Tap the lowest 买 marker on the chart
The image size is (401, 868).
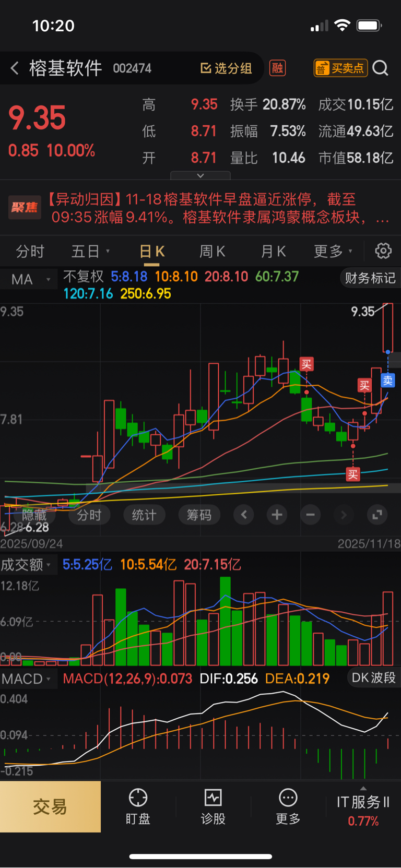point(353,474)
